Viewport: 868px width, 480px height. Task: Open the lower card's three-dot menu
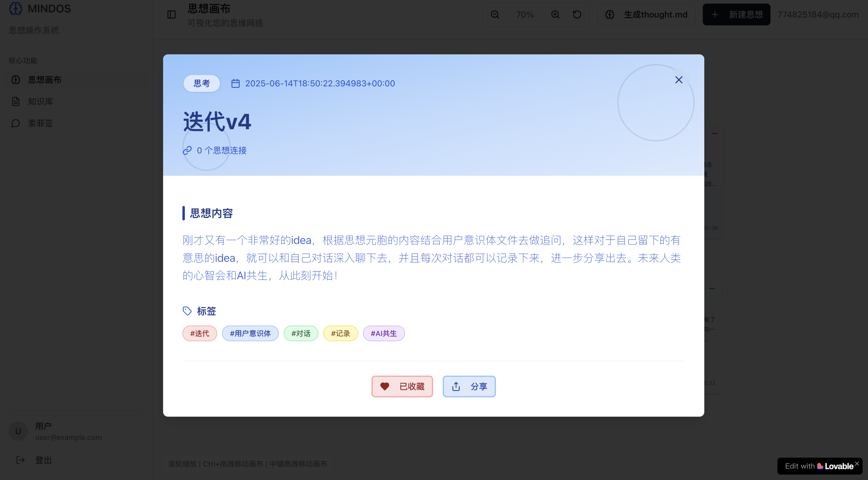[712, 288]
